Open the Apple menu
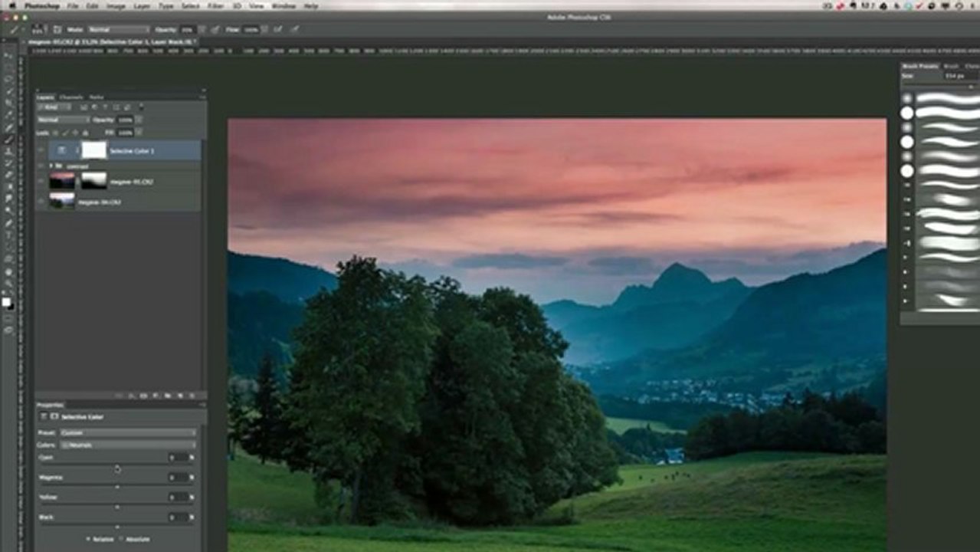 pos(12,5)
